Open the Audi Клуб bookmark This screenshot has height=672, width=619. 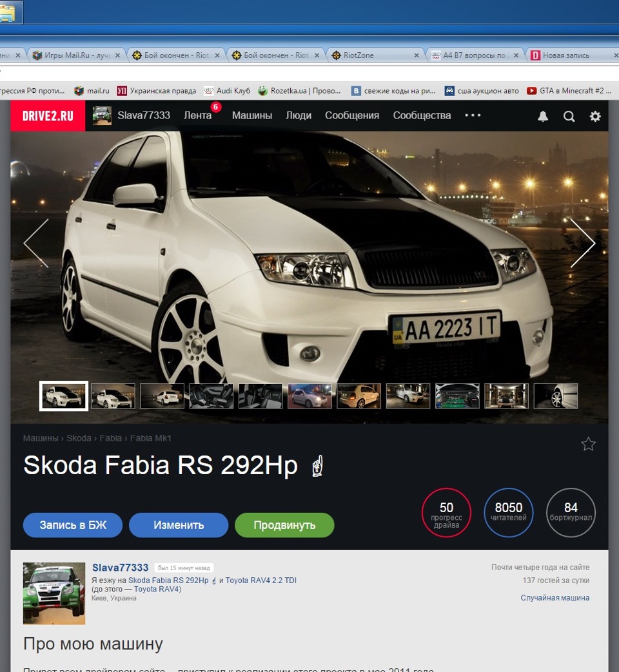point(227,91)
